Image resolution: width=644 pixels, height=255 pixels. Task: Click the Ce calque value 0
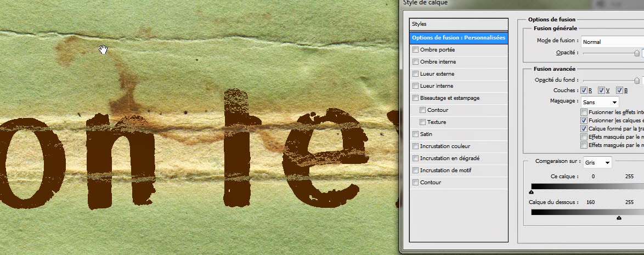(x=593, y=176)
